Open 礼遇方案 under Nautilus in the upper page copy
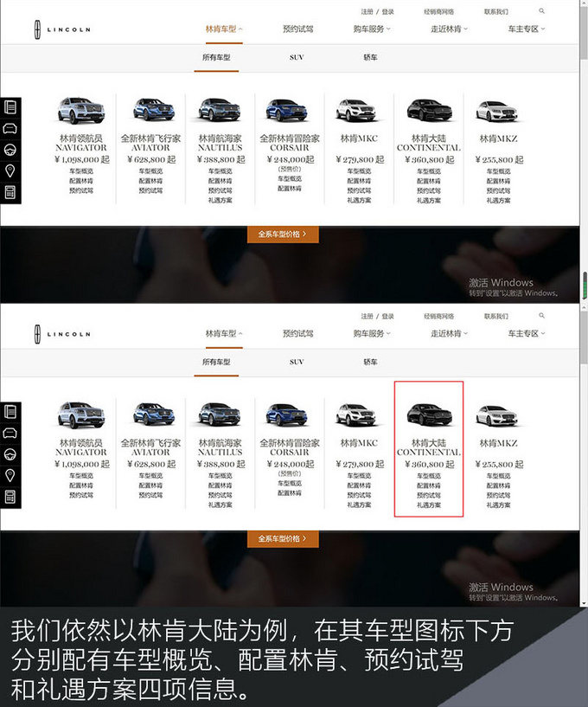 (220, 201)
